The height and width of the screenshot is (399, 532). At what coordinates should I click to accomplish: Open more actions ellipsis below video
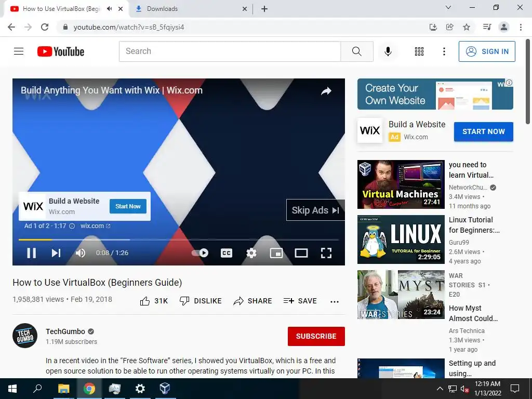[335, 302]
